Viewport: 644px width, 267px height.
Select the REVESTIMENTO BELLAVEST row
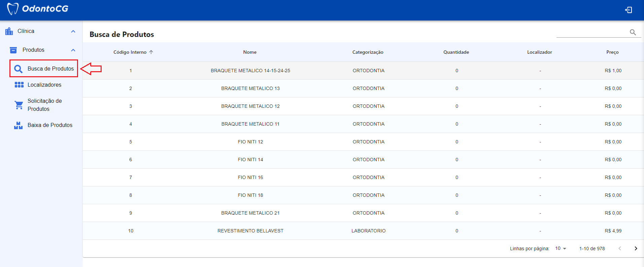coord(250,231)
